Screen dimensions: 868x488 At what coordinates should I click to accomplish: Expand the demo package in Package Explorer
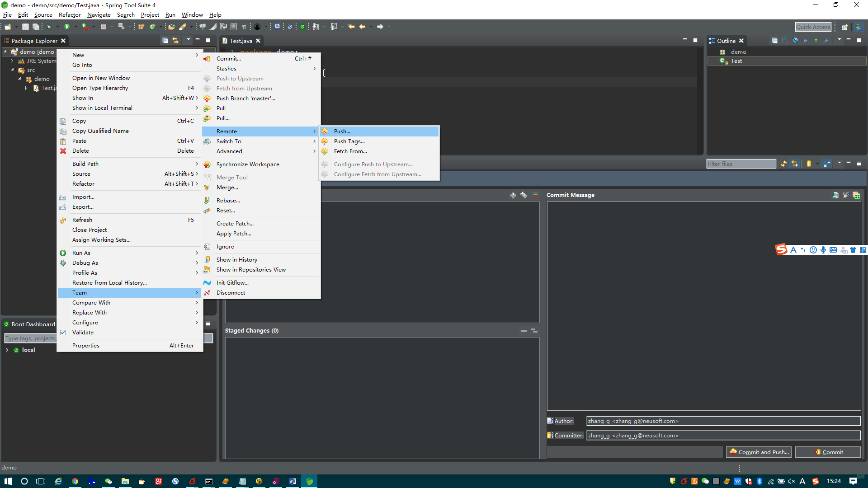(19, 79)
